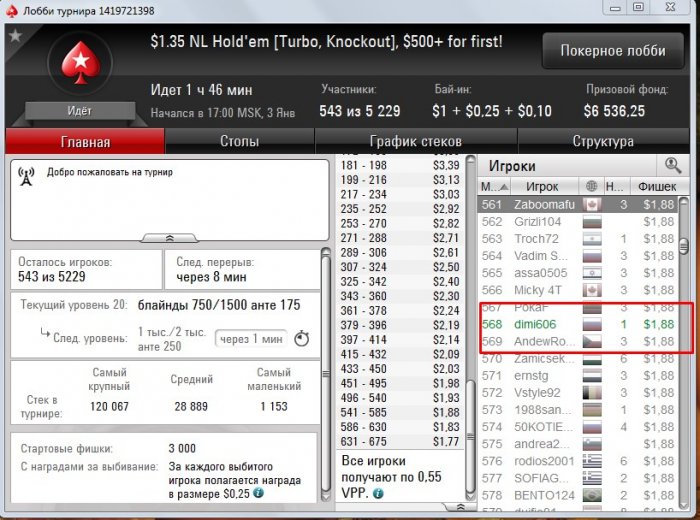Sort players by the globe country column

coord(591,186)
